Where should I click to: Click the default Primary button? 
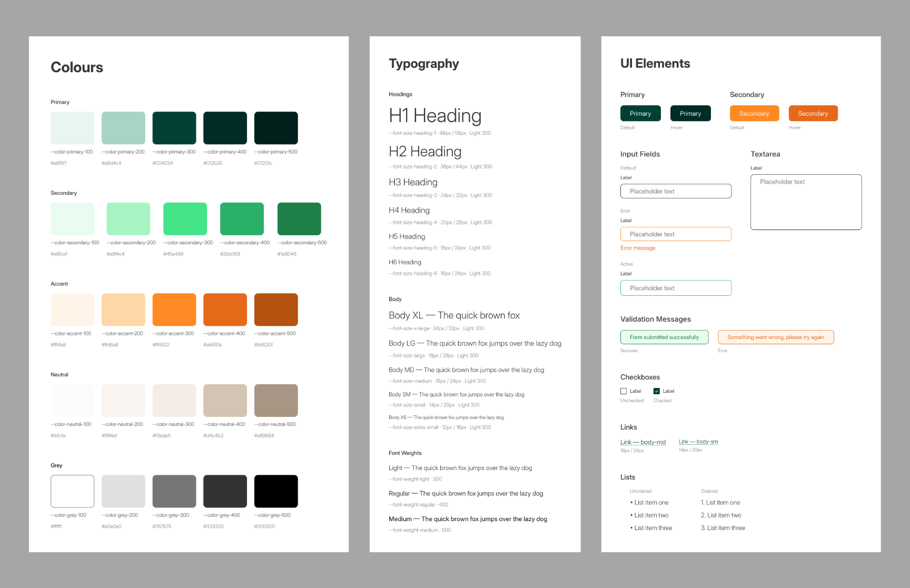pos(640,113)
